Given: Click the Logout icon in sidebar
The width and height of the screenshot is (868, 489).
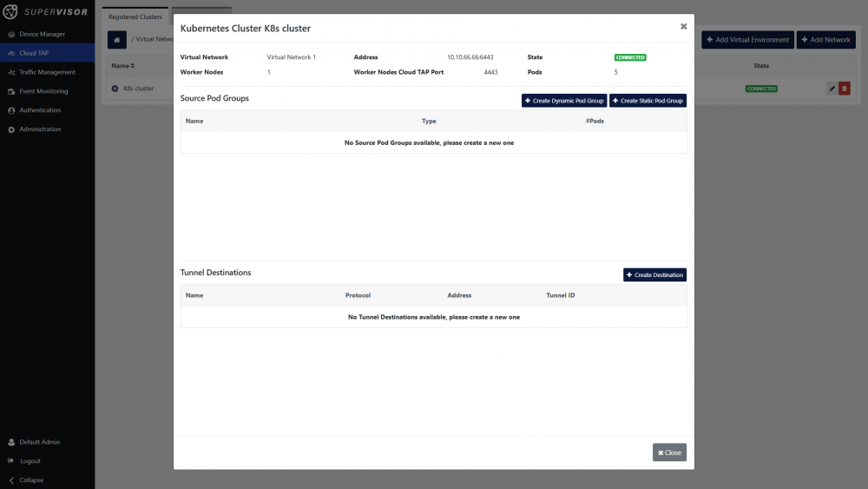Looking at the screenshot, I should click(11, 461).
